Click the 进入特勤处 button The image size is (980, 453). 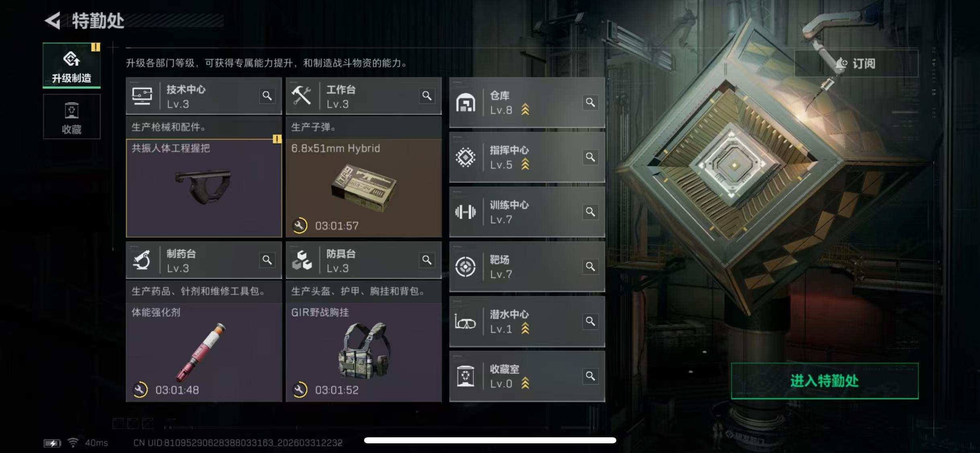[825, 381]
